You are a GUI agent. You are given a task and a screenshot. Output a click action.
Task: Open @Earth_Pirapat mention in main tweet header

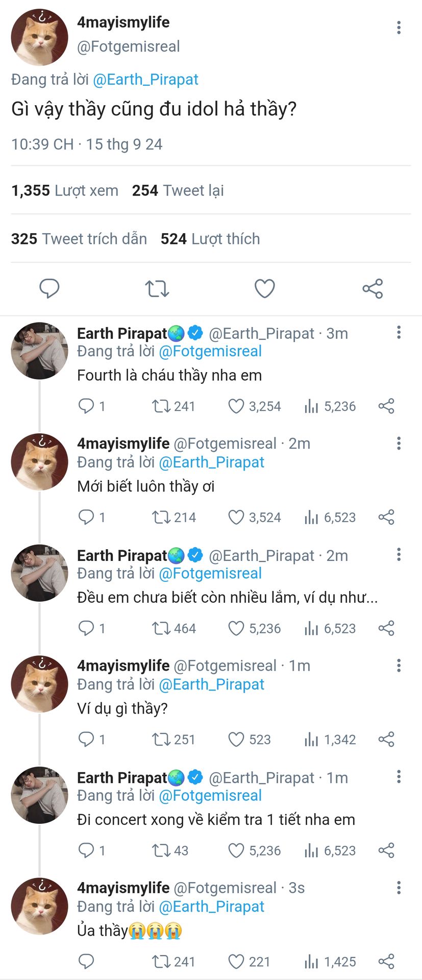coord(145,80)
